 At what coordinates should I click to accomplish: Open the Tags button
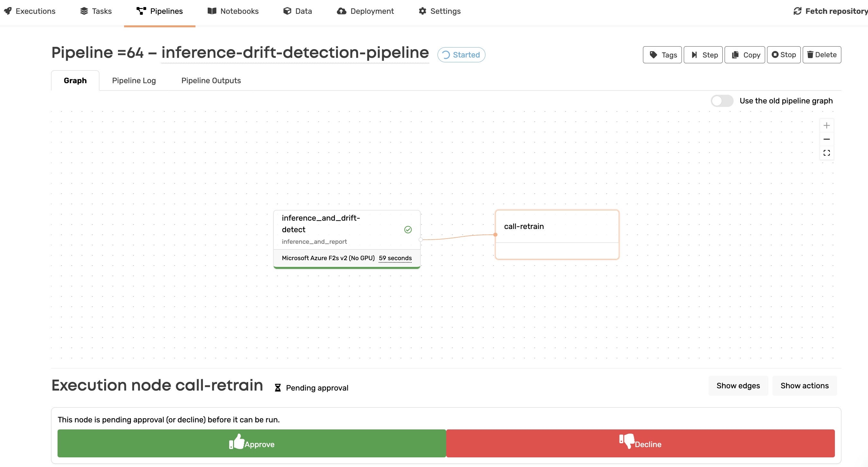click(x=662, y=55)
